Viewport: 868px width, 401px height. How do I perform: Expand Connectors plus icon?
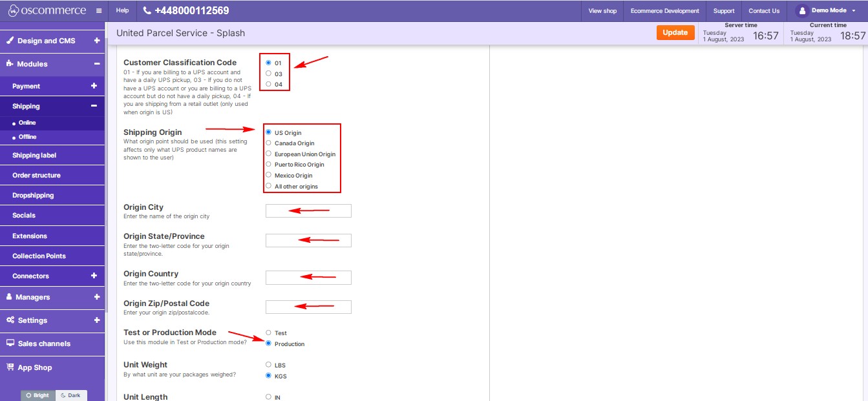tap(94, 276)
